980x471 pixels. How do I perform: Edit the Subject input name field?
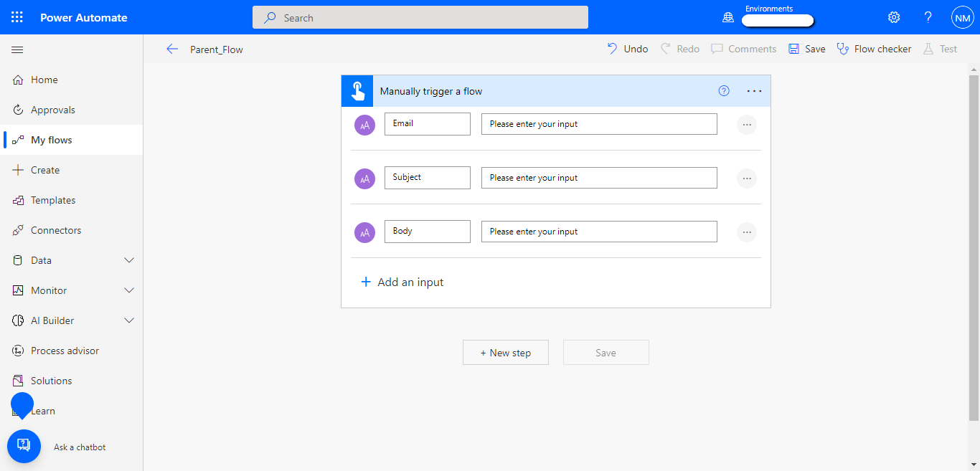tap(428, 177)
